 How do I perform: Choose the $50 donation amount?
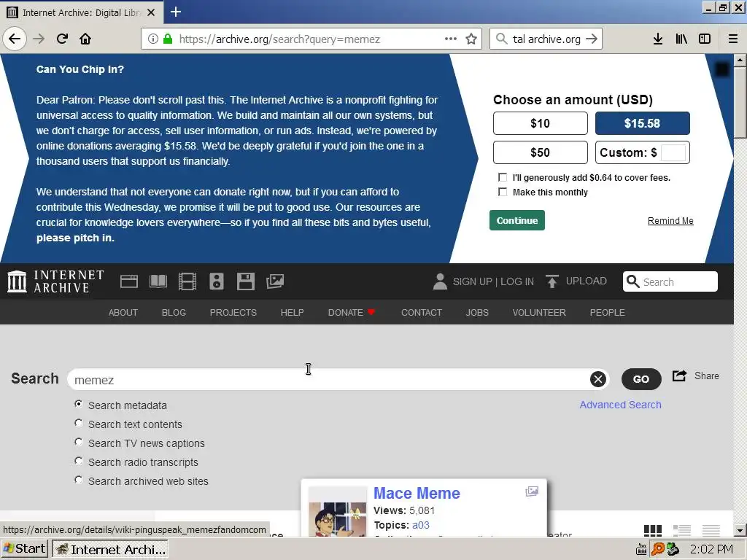coord(541,152)
